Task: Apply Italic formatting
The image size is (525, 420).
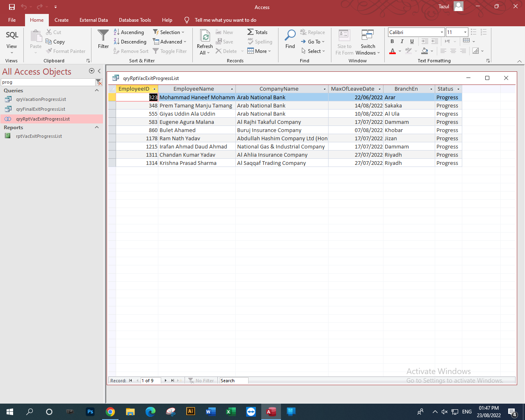Action: click(402, 41)
